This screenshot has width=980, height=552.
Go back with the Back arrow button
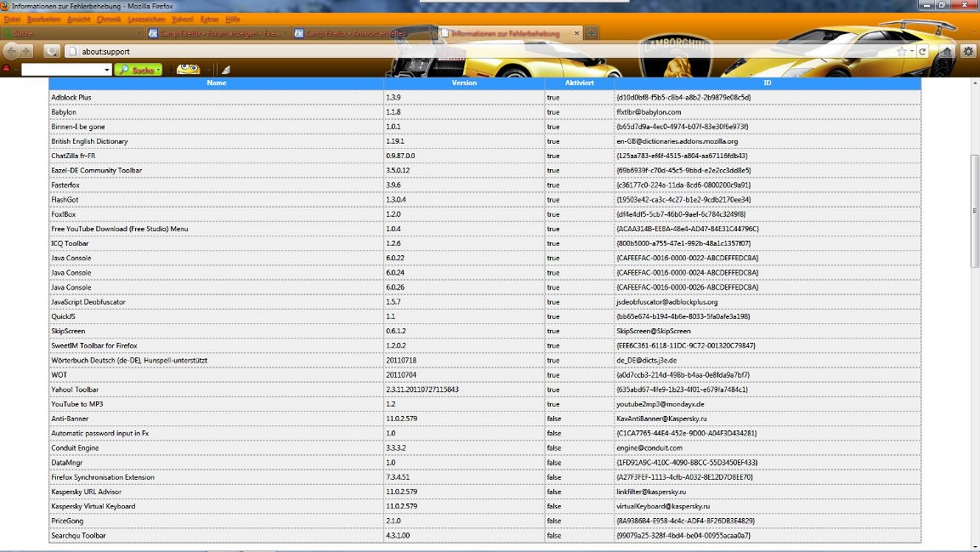(11, 51)
